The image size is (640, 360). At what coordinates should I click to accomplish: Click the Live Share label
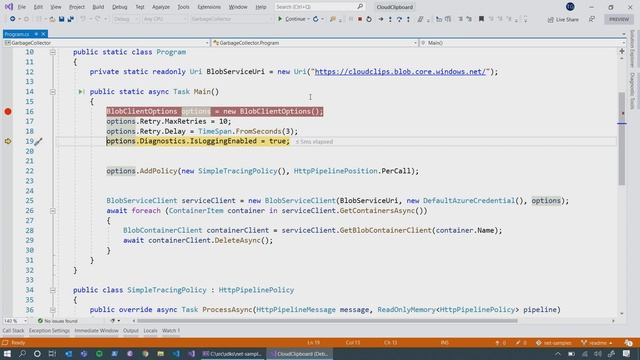coord(567,20)
